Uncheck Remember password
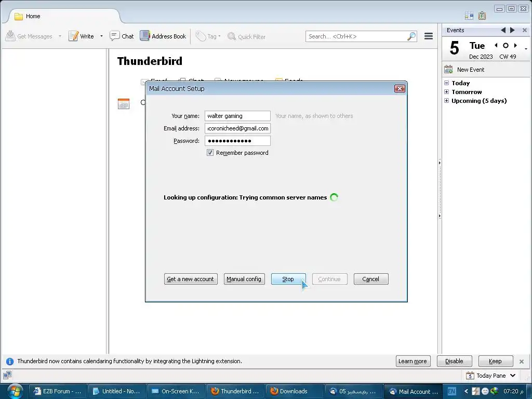The height and width of the screenshot is (399, 532). click(210, 153)
